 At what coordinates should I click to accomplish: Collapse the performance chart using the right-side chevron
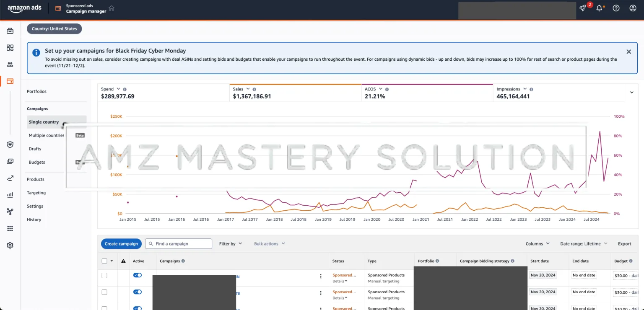coord(632,93)
